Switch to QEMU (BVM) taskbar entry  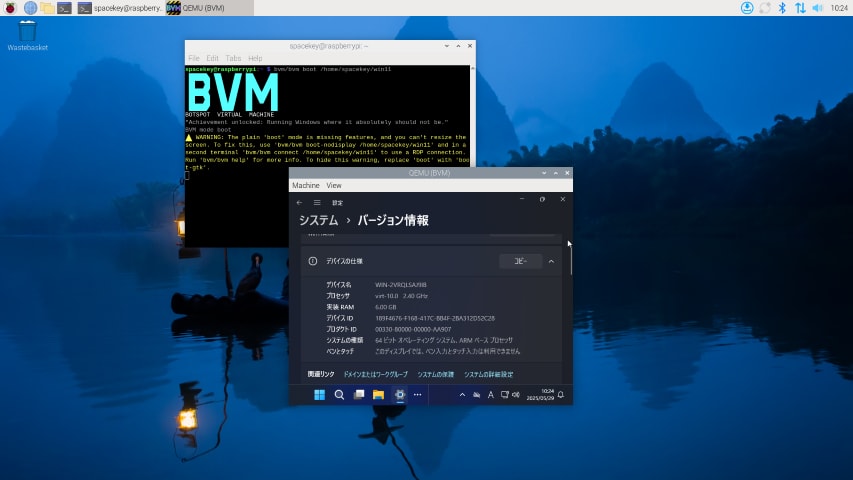coord(209,8)
